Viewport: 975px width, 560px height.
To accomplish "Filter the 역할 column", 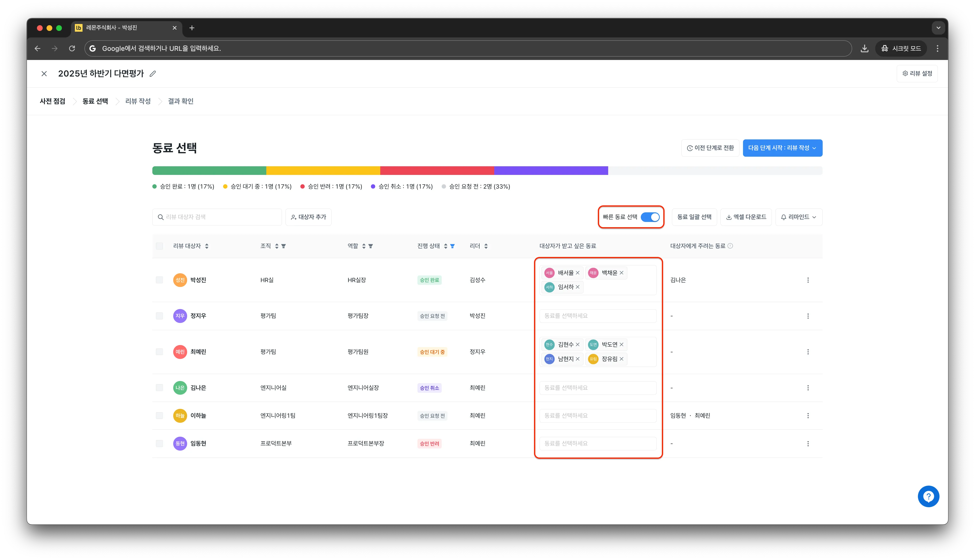I will coord(371,246).
